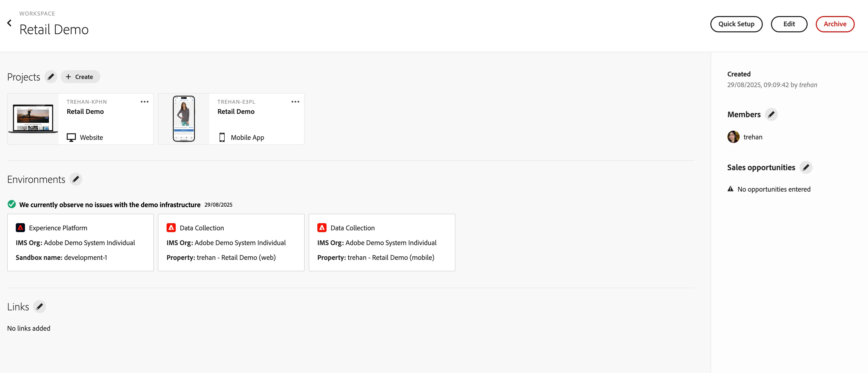This screenshot has width=868, height=373.
Task: Click the 'No links added' text
Action: [29, 328]
